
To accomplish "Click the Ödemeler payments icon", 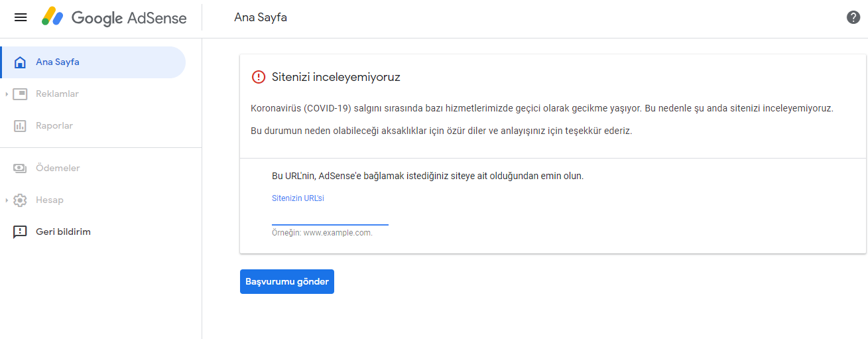I will click(21, 169).
